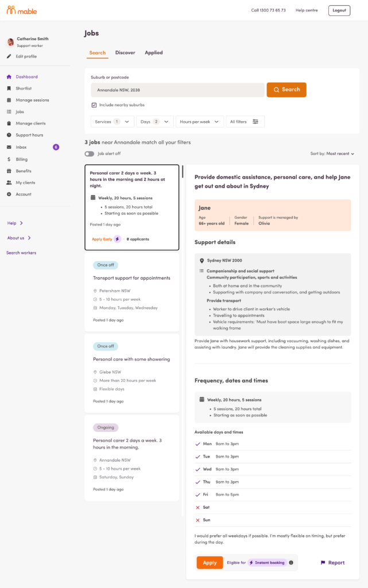Screen dimensions: 368x588
Task: Open the Services filter dropdown
Action: pyautogui.click(x=112, y=121)
